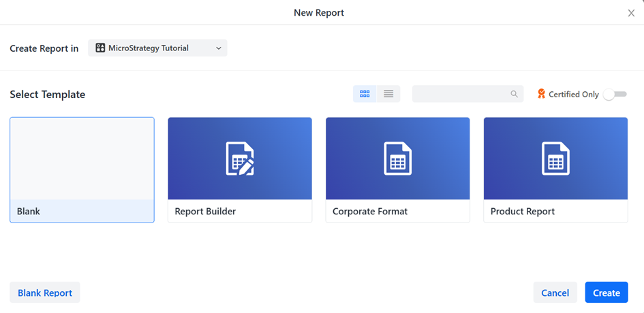The image size is (644, 313).
Task: Click the Blank Report button
Action: click(45, 293)
